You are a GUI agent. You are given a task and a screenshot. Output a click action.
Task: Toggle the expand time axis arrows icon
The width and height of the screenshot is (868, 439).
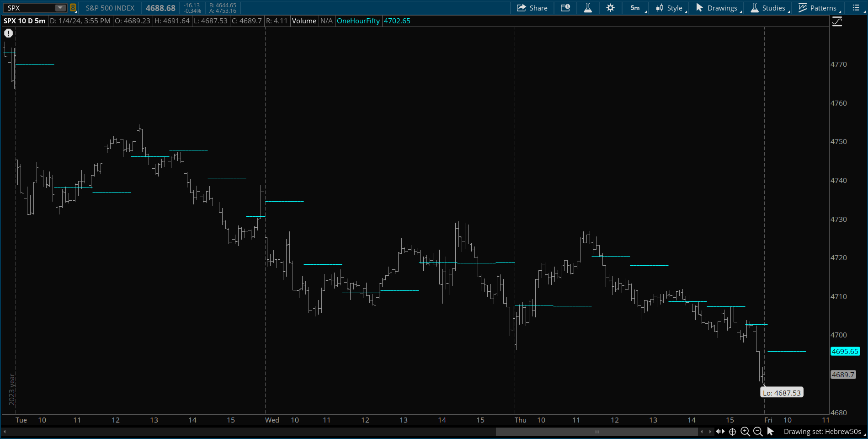[720, 431]
